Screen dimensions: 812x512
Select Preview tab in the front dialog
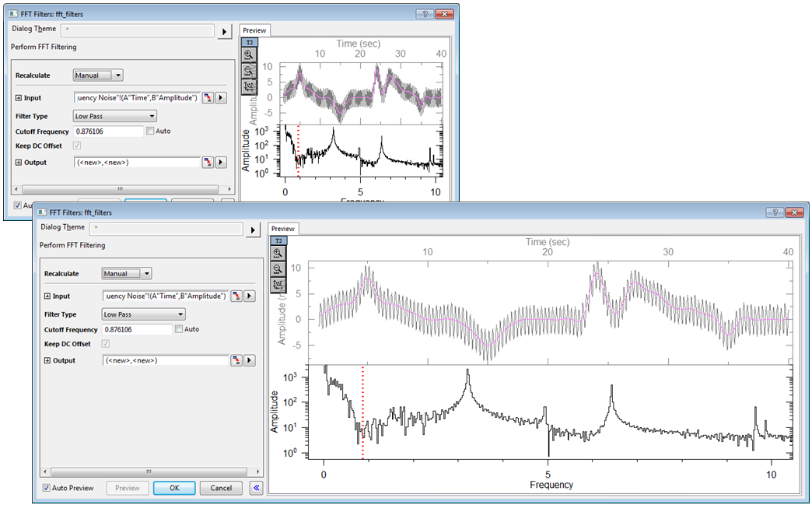(x=283, y=229)
